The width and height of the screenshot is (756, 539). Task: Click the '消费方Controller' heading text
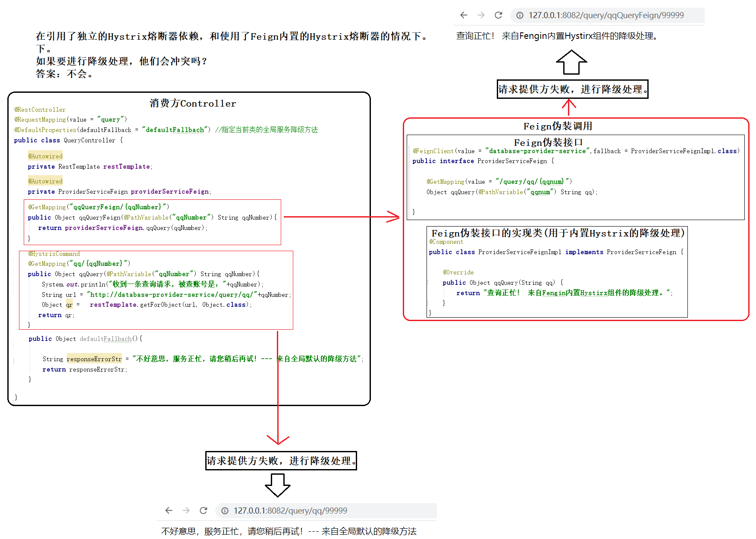point(193,103)
